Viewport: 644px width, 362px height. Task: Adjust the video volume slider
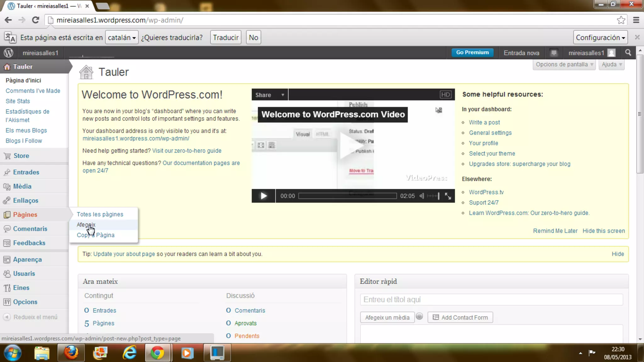tap(434, 196)
